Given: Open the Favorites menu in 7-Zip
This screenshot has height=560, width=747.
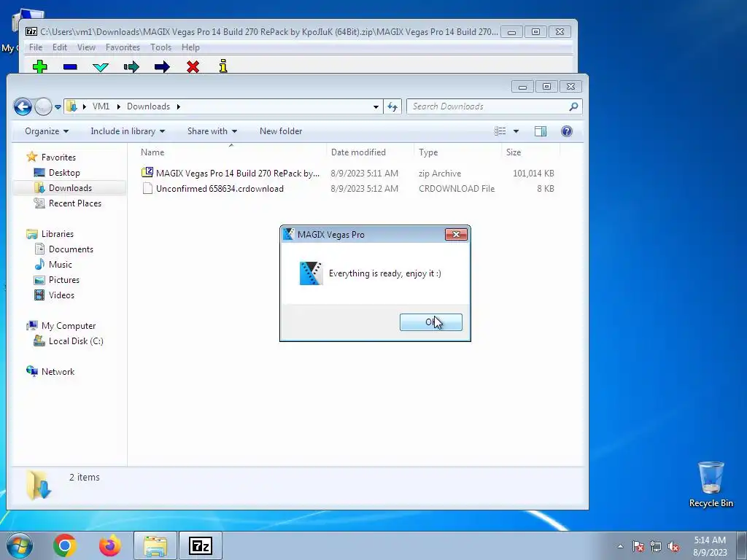Looking at the screenshot, I should click(x=123, y=47).
